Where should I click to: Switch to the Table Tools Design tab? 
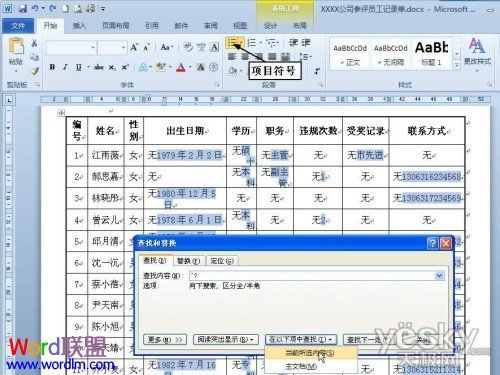click(x=270, y=26)
